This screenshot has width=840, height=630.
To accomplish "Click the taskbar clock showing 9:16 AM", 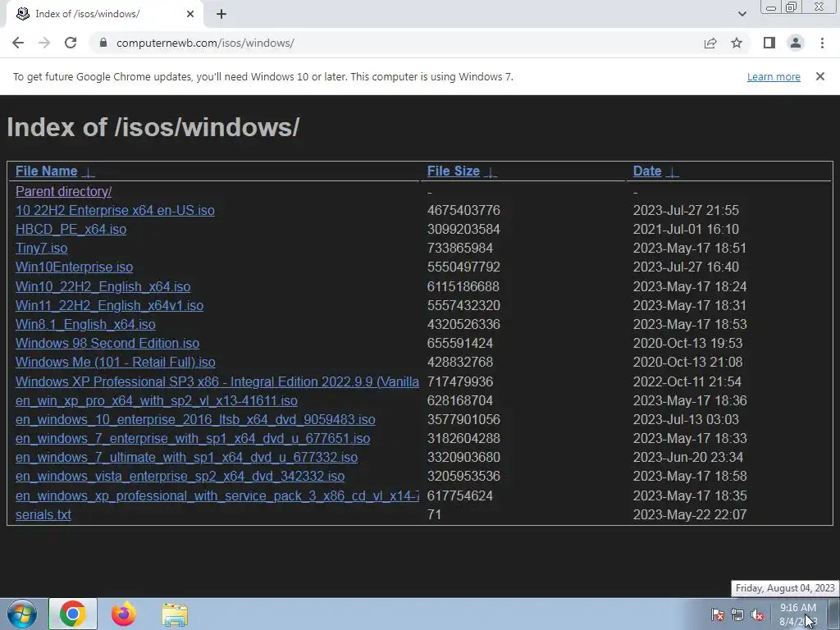I will point(797,614).
